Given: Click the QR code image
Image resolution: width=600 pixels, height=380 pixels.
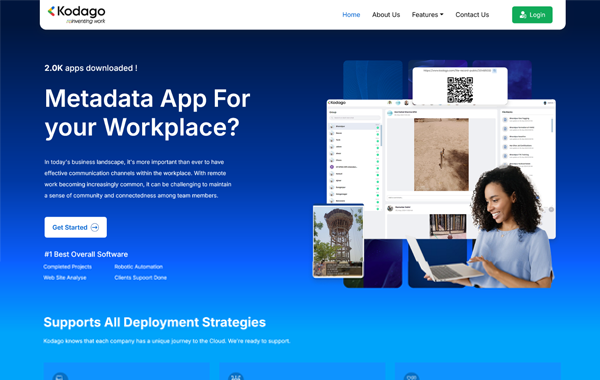Looking at the screenshot, I should (460, 90).
